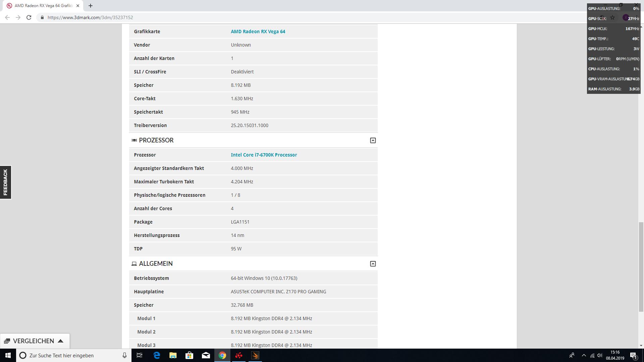Image resolution: width=644 pixels, height=362 pixels.
Task: Open the Windows Start menu
Action: pos(8,355)
